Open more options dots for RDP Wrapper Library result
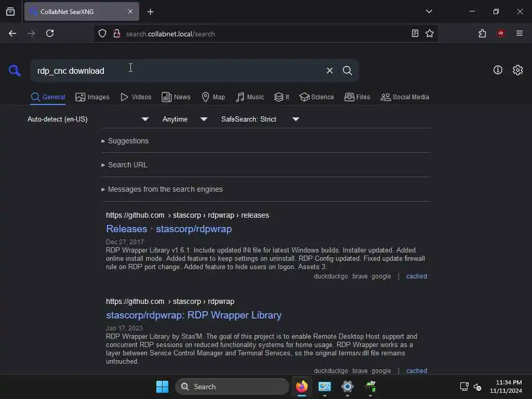This screenshot has width=532, height=399. tap(398, 371)
